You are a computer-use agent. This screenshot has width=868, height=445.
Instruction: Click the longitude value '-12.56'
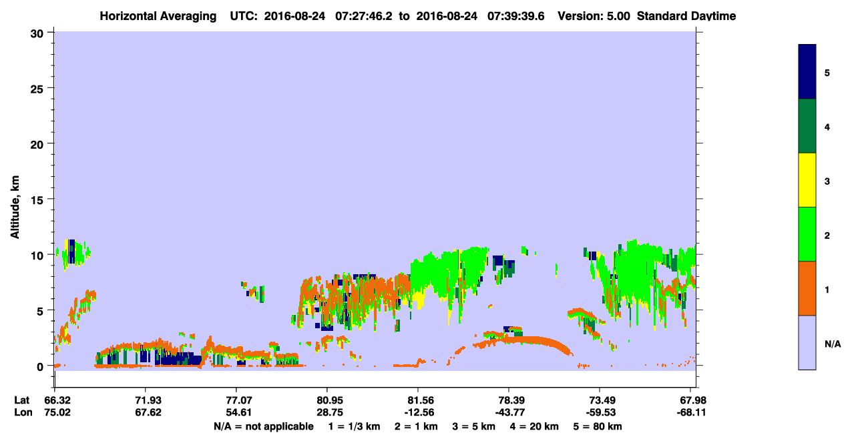[x=418, y=412]
